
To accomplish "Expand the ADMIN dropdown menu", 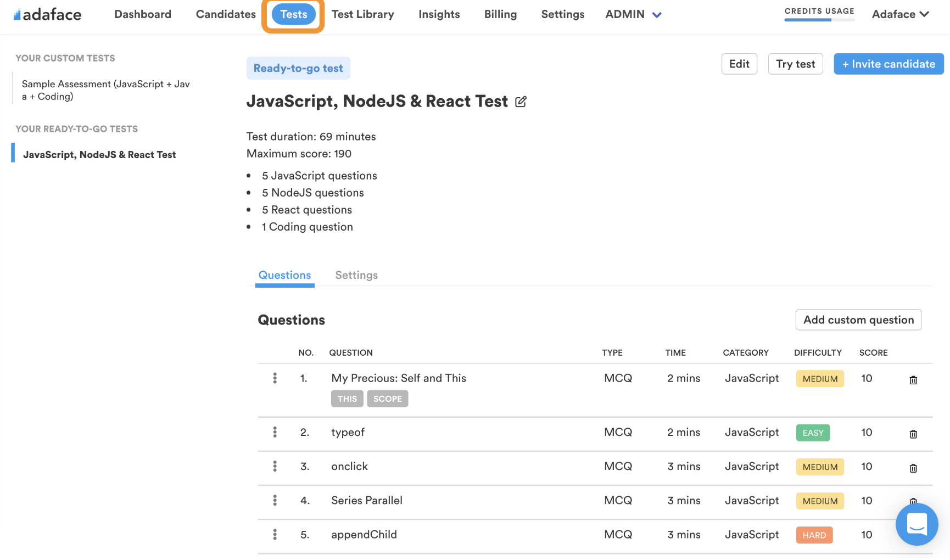I will pyautogui.click(x=634, y=14).
